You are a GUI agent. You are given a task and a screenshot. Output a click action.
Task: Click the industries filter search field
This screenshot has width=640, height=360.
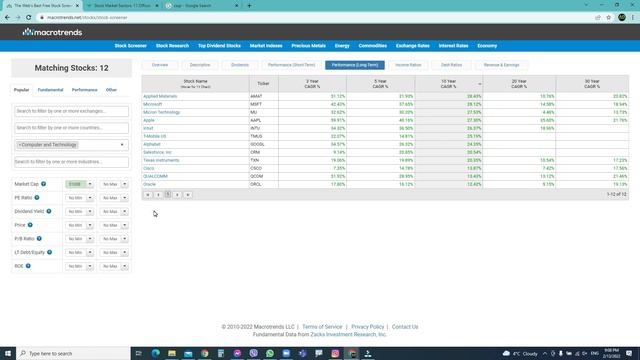pyautogui.click(x=71, y=162)
